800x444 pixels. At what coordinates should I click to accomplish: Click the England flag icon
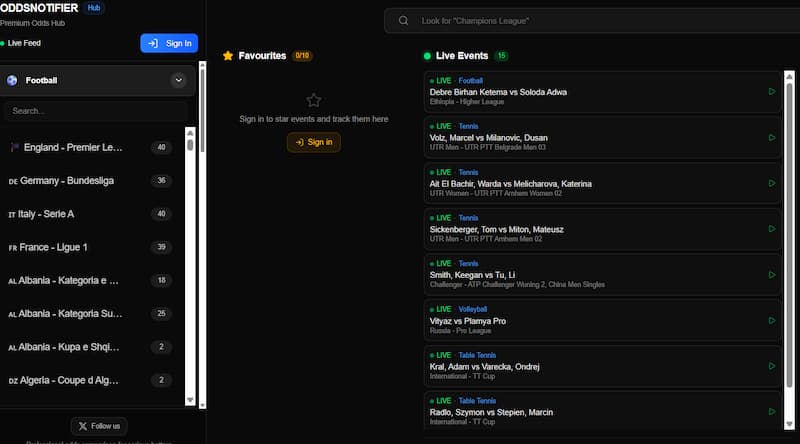click(15, 147)
